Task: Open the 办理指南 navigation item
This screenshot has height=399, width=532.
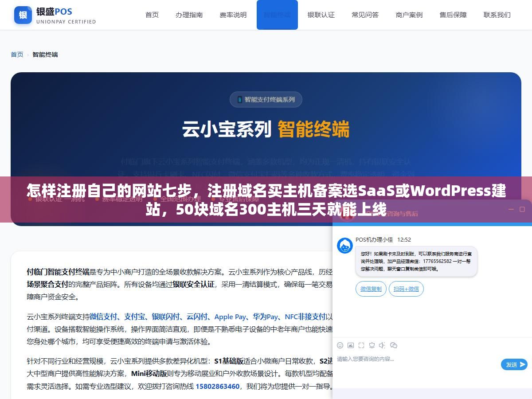Action: [x=189, y=15]
